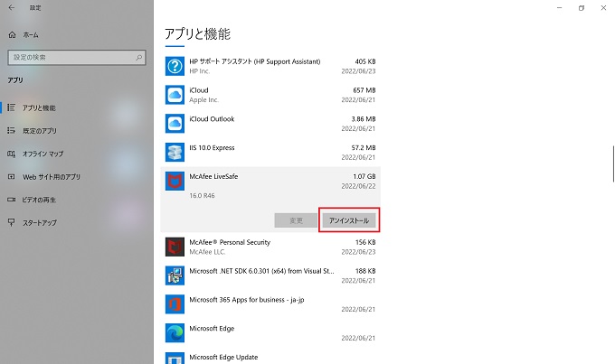The height and width of the screenshot is (364, 615).
Task: Click the iCloud Outlook app icon
Action: coord(175,124)
